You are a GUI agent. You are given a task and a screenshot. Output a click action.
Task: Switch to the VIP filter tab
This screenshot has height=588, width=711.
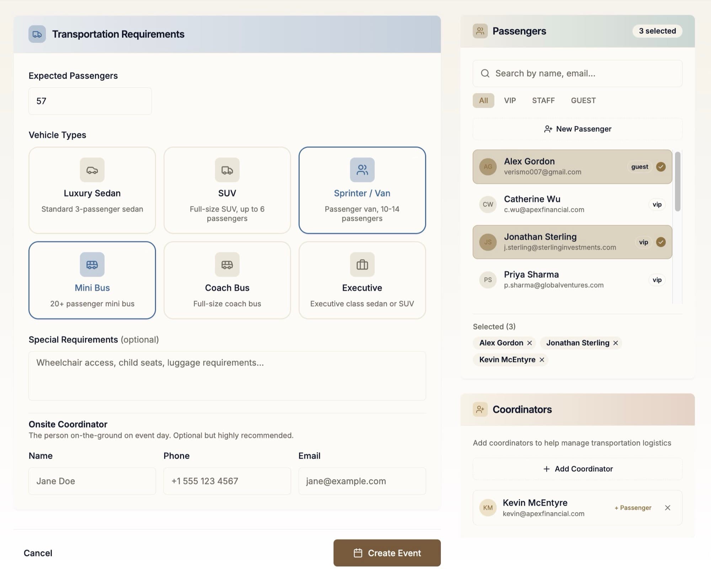(x=510, y=101)
